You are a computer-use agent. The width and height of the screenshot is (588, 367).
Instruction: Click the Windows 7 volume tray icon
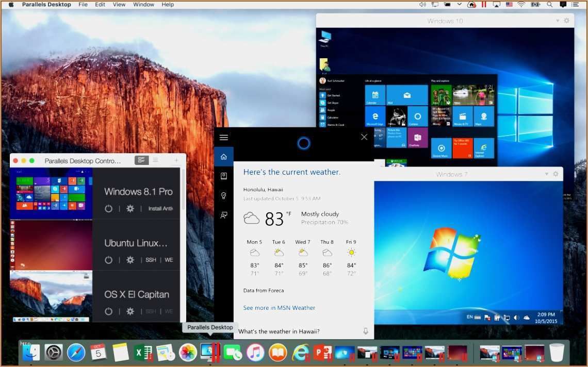516,318
